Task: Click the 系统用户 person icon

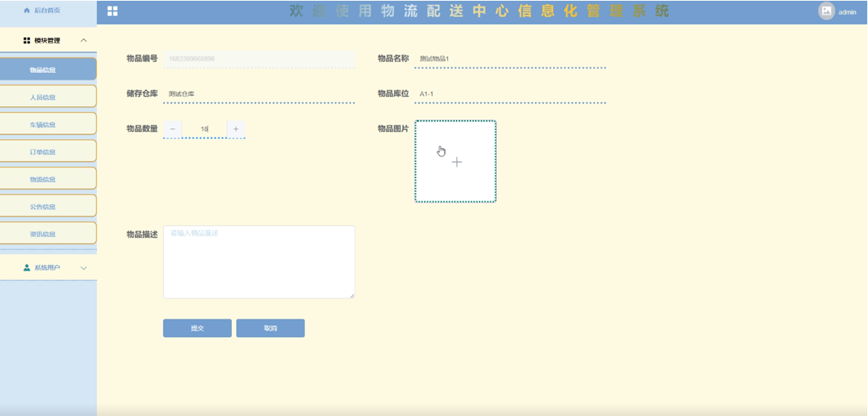Action: (x=27, y=268)
